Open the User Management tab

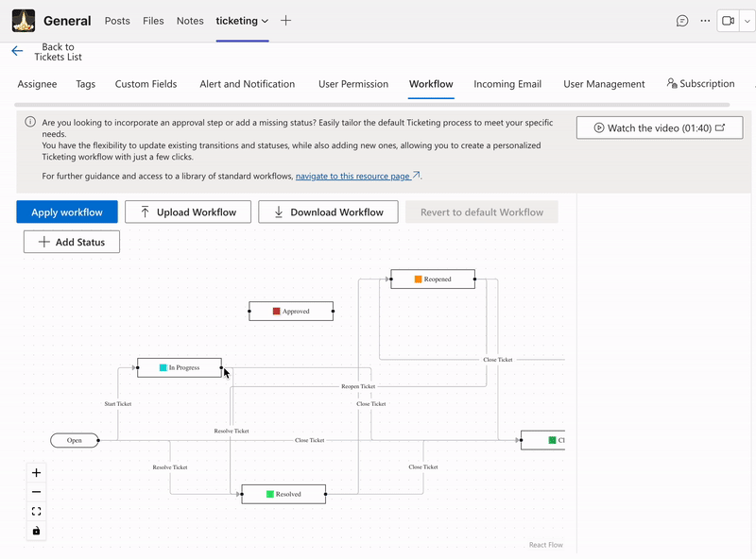coord(604,84)
